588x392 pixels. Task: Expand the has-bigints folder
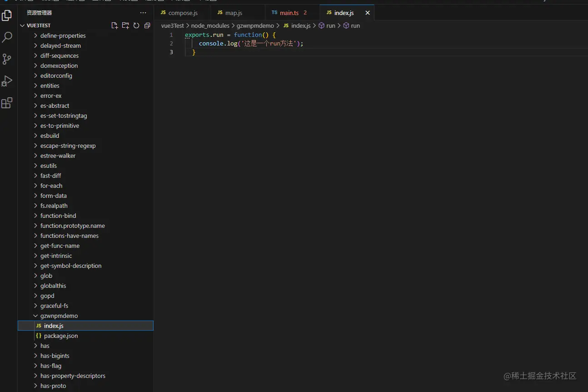click(x=85, y=356)
